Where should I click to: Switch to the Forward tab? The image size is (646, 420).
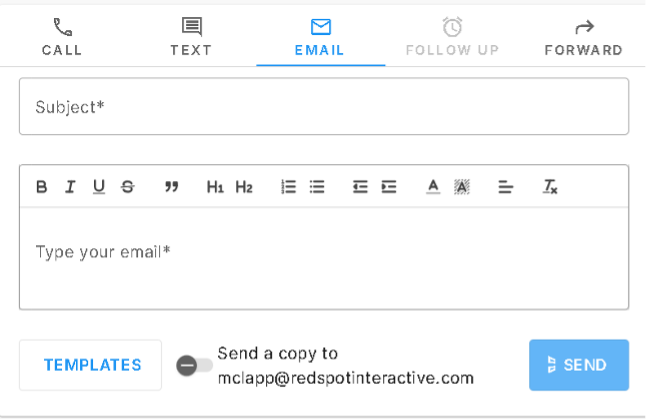tap(584, 37)
